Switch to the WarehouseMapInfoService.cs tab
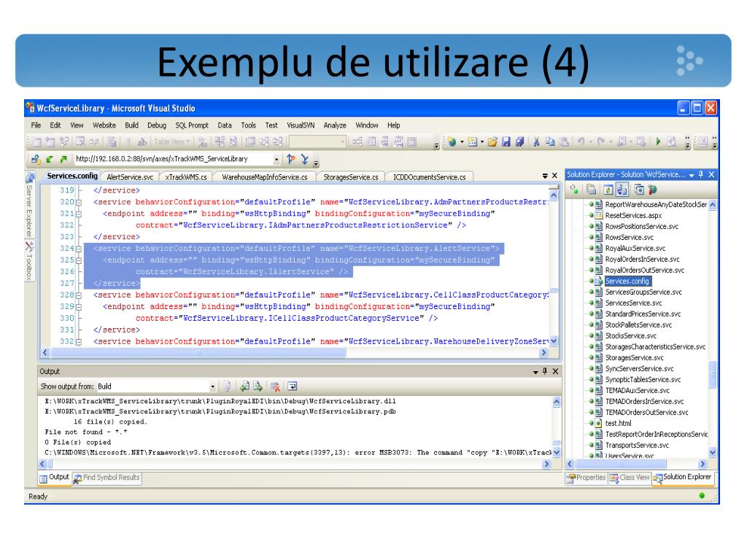Image resolution: width=747 pixels, height=560 pixels. [264, 177]
